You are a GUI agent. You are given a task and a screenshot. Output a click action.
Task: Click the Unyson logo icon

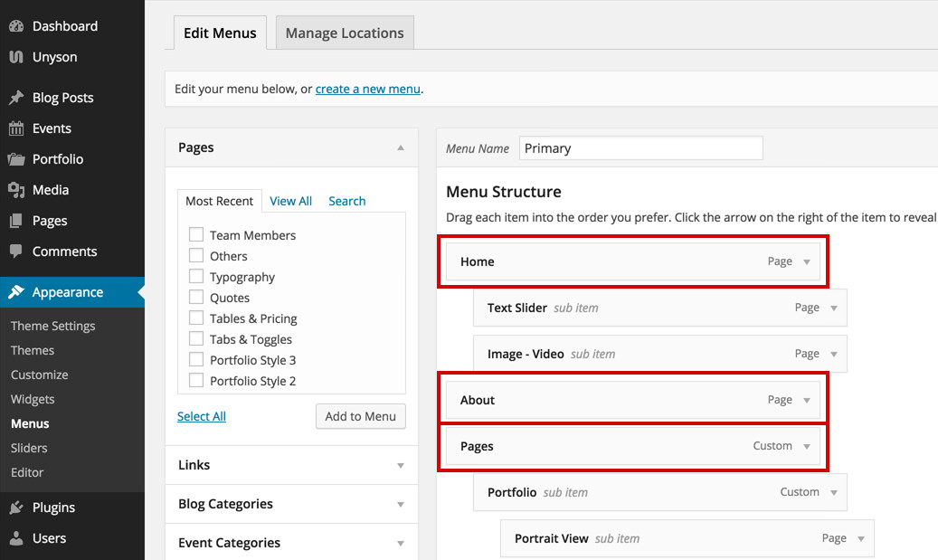[x=16, y=57]
